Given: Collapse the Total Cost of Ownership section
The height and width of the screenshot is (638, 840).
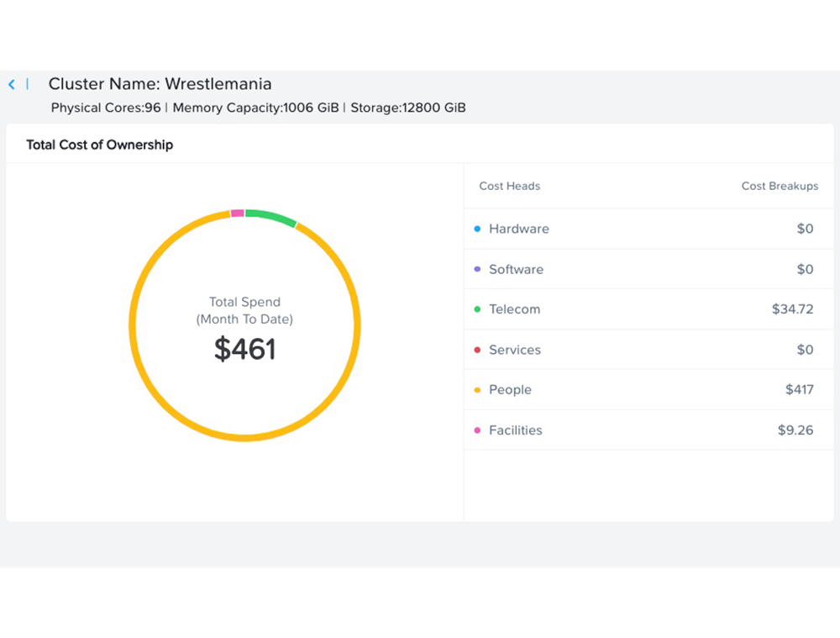Looking at the screenshot, I should 99,145.
